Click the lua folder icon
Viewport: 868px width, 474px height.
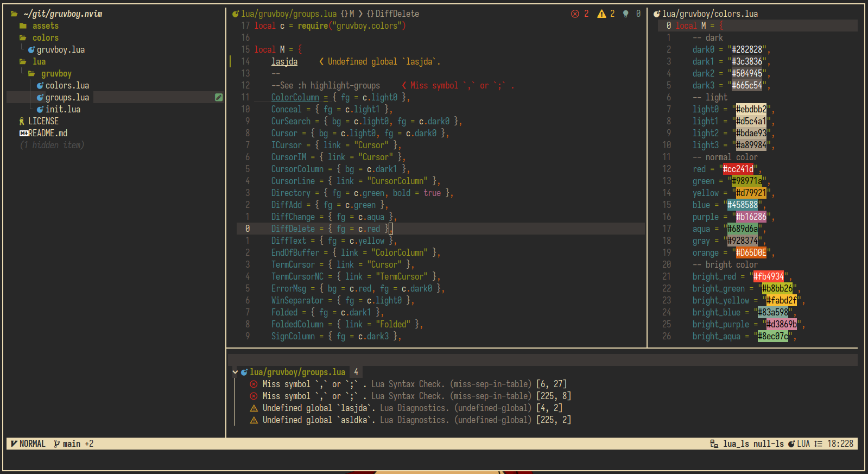[x=23, y=62]
